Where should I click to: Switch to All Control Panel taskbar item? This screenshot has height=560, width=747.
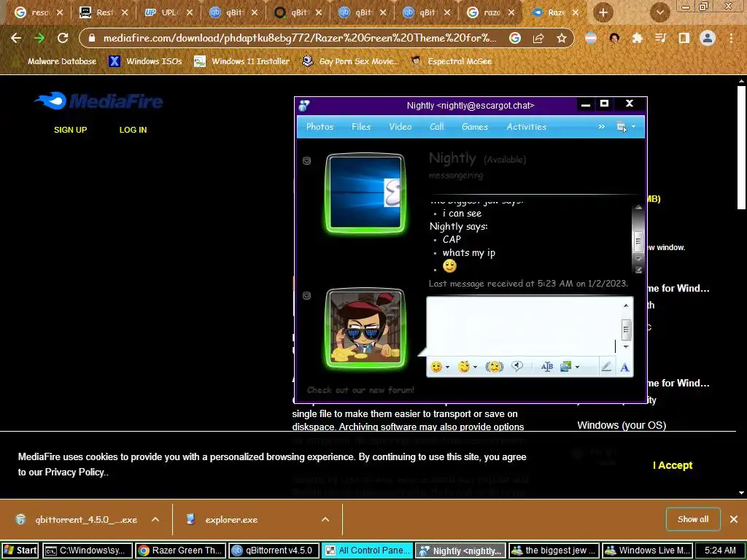tap(367, 551)
